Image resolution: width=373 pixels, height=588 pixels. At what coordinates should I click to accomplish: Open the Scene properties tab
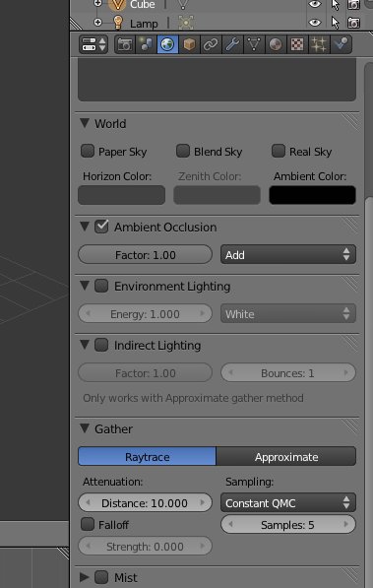(x=147, y=44)
